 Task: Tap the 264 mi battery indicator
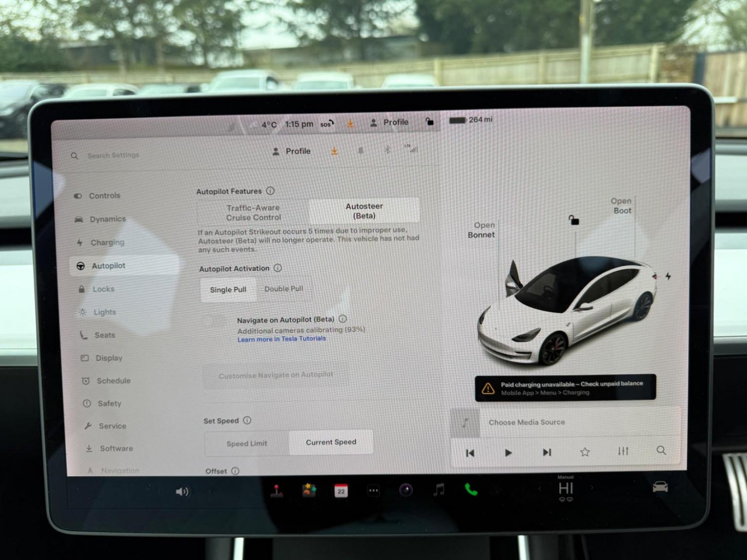[471, 120]
